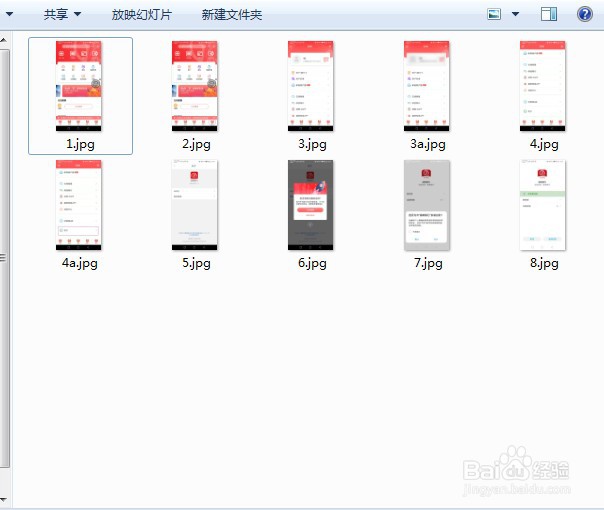Select thumbnail of 3a.jpg
Screen dimensions: 604x510
[426, 86]
